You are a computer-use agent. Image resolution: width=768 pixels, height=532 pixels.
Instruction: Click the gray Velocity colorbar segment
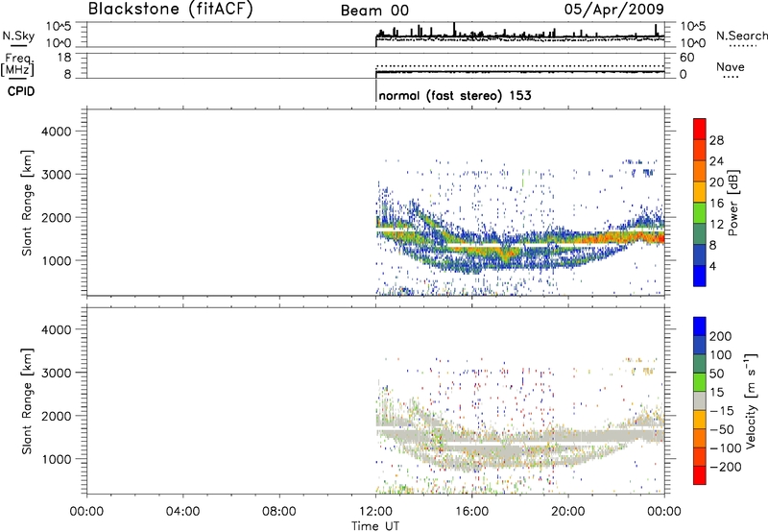tap(700, 400)
